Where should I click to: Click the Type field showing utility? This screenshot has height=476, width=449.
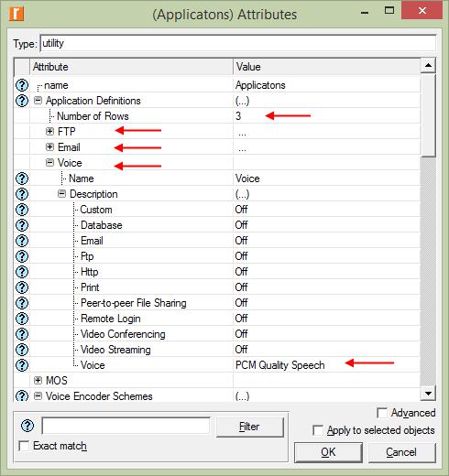tap(238, 43)
